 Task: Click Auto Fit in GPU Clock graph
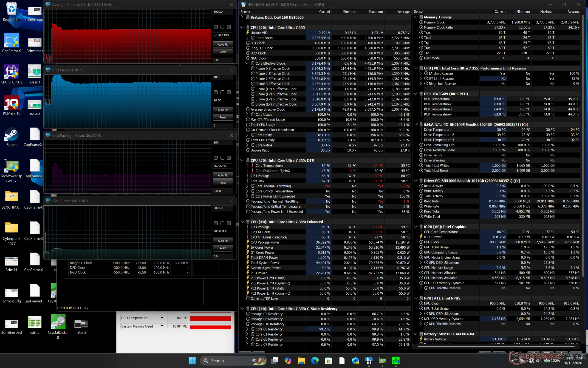click(x=223, y=241)
